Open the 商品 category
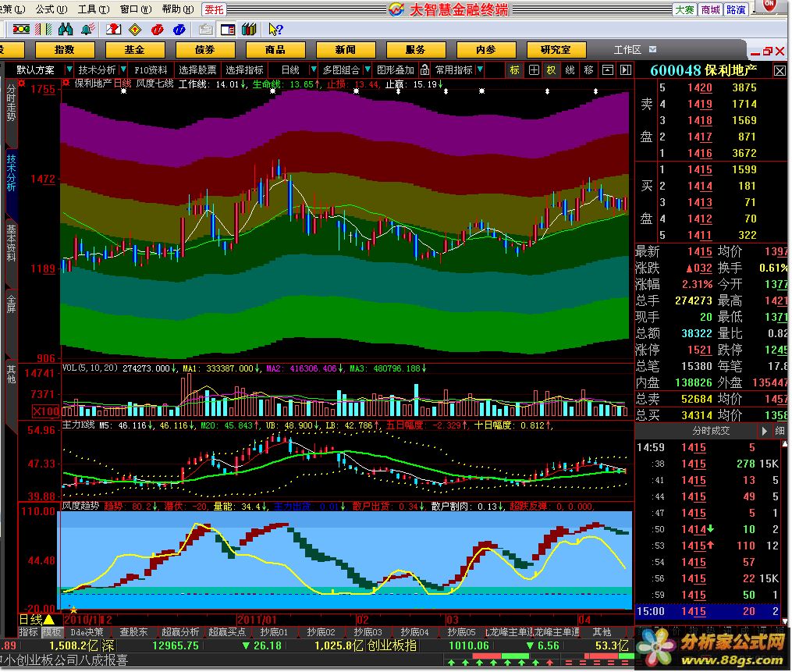The width and height of the screenshot is (792, 672). [x=275, y=49]
